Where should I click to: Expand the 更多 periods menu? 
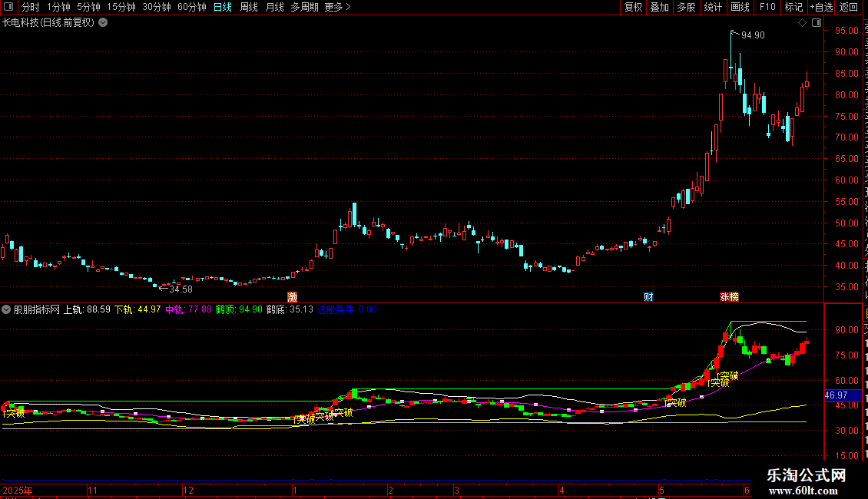click(x=338, y=7)
